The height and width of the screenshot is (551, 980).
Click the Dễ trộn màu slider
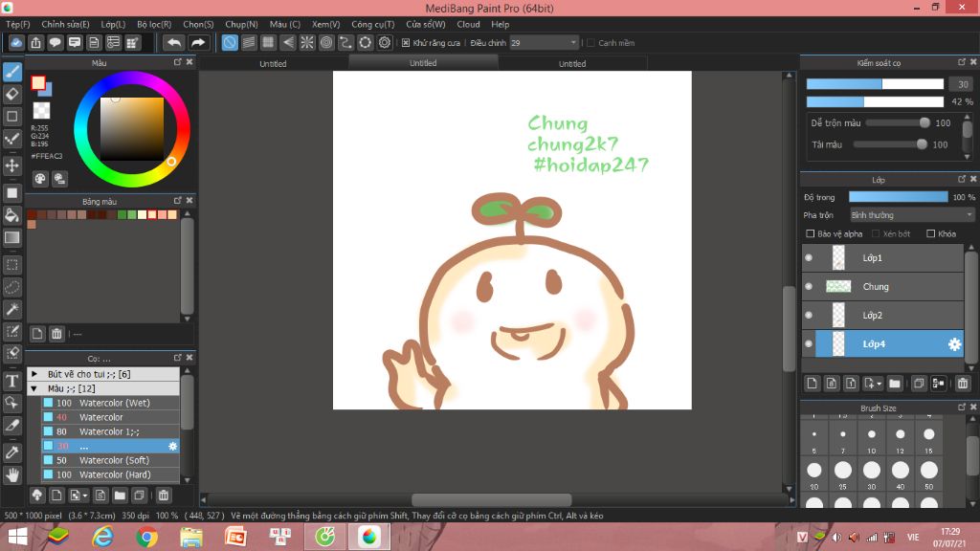pyautogui.click(x=898, y=123)
